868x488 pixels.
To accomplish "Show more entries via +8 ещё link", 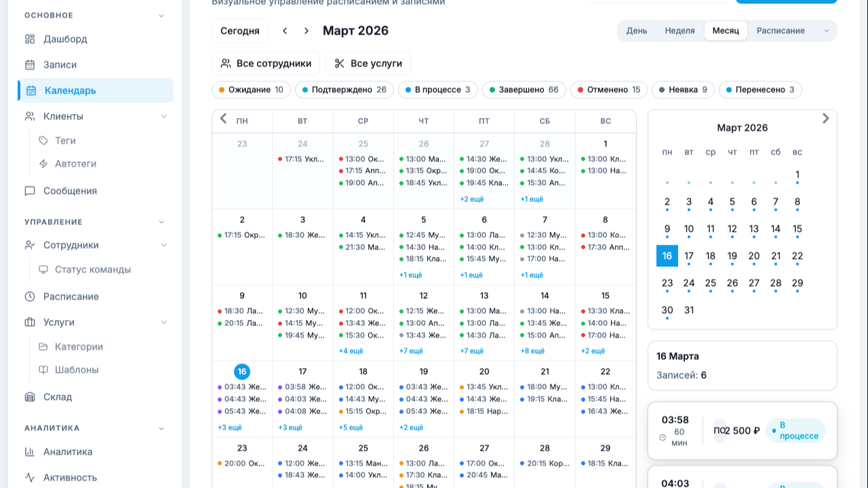I will pyautogui.click(x=532, y=351).
